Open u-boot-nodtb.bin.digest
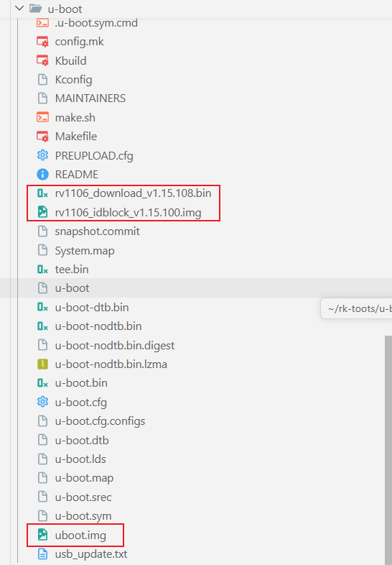 pyautogui.click(x=115, y=346)
